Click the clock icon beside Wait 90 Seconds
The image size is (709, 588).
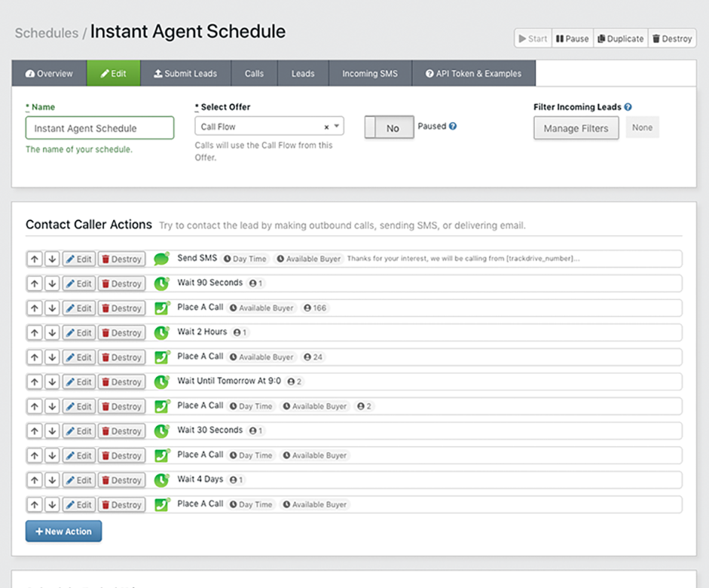coord(162,283)
